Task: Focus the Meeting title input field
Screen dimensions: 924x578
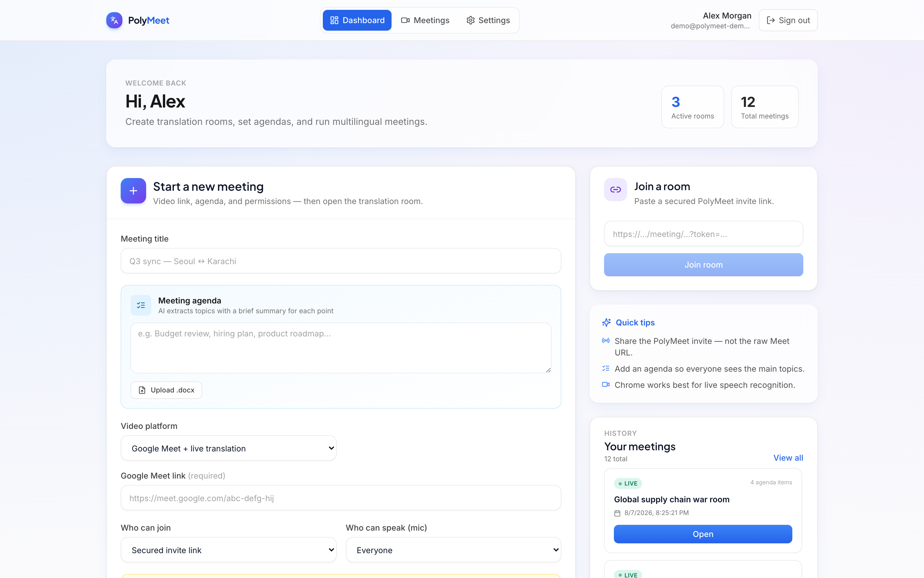Action: (341, 261)
